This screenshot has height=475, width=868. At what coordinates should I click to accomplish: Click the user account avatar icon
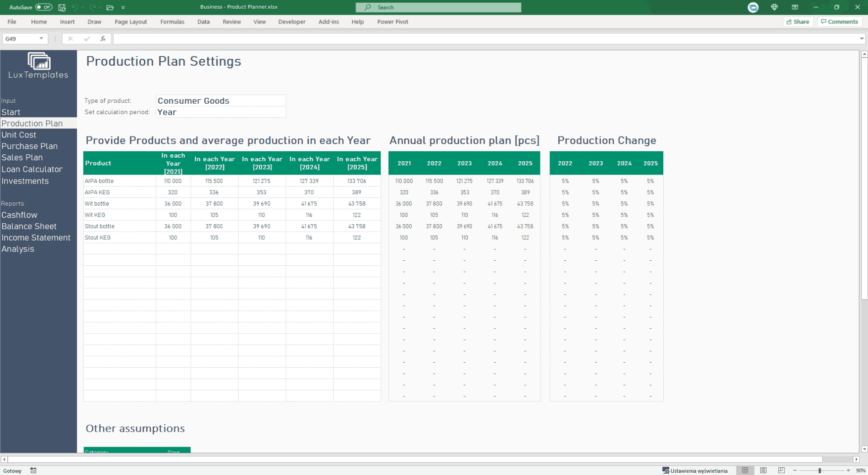coord(753,7)
